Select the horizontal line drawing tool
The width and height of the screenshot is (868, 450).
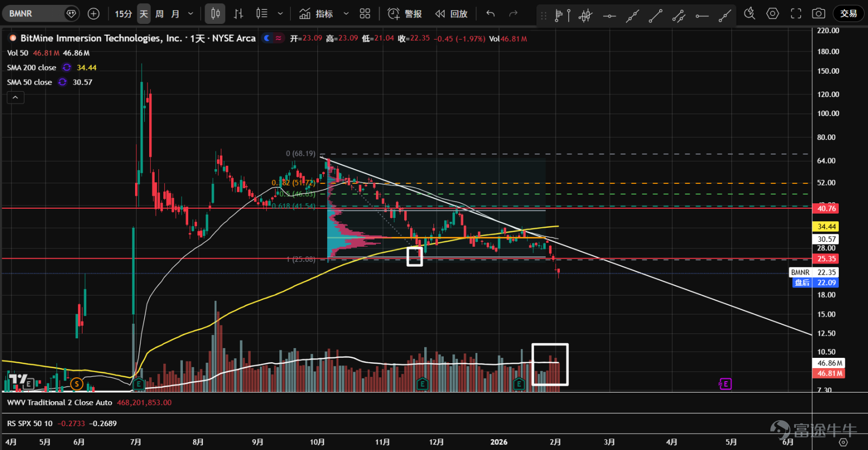[609, 15]
